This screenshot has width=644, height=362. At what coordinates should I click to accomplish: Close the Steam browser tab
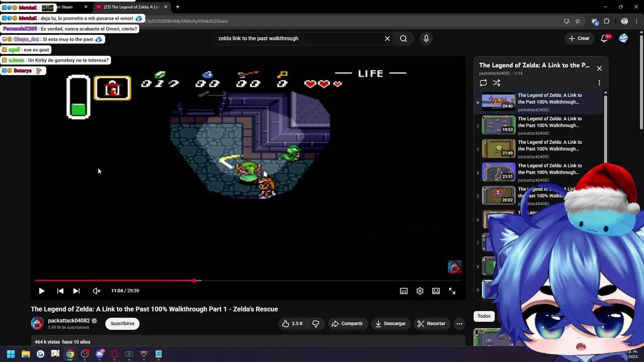click(x=86, y=7)
